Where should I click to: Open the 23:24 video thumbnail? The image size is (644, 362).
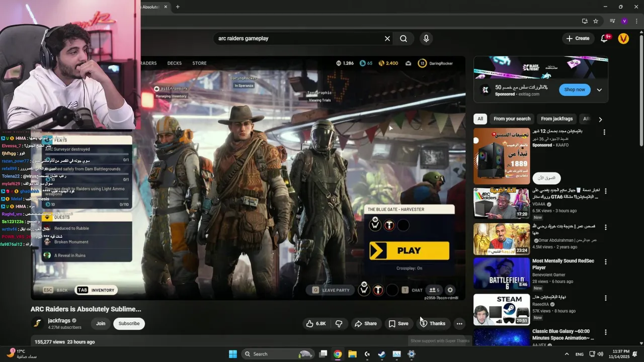[502, 239]
